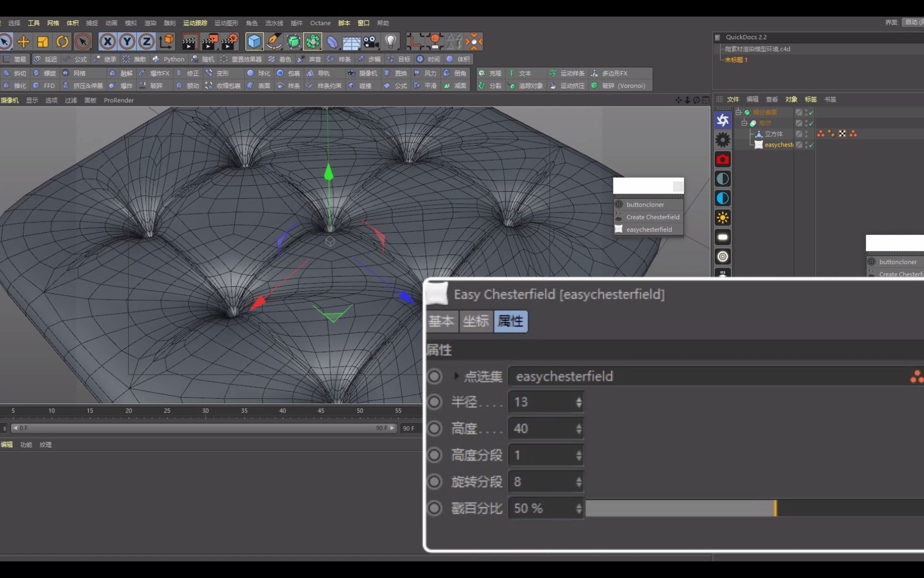Select the Scale tool
This screenshot has width=924, height=578.
pyautogui.click(x=43, y=41)
